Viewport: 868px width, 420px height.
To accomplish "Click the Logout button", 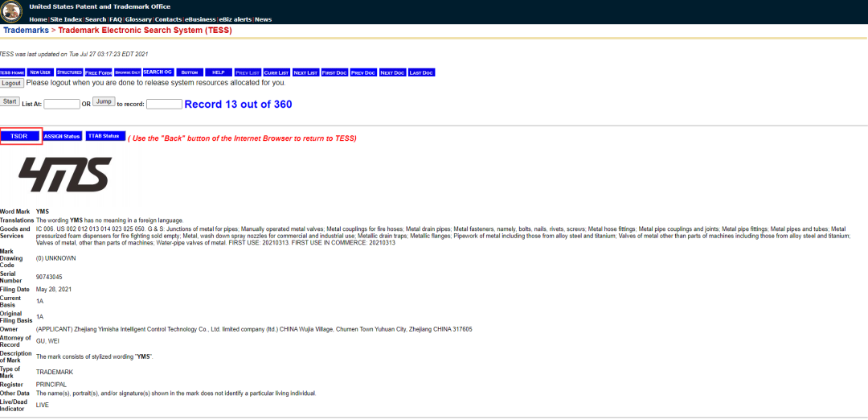I will (x=11, y=83).
